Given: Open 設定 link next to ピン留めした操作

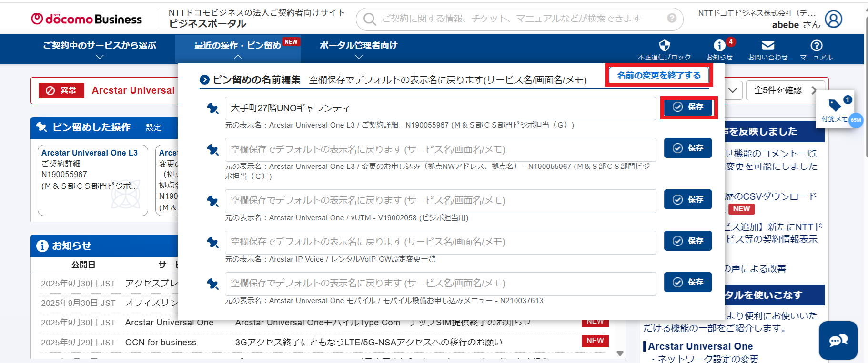Looking at the screenshot, I should (x=153, y=128).
